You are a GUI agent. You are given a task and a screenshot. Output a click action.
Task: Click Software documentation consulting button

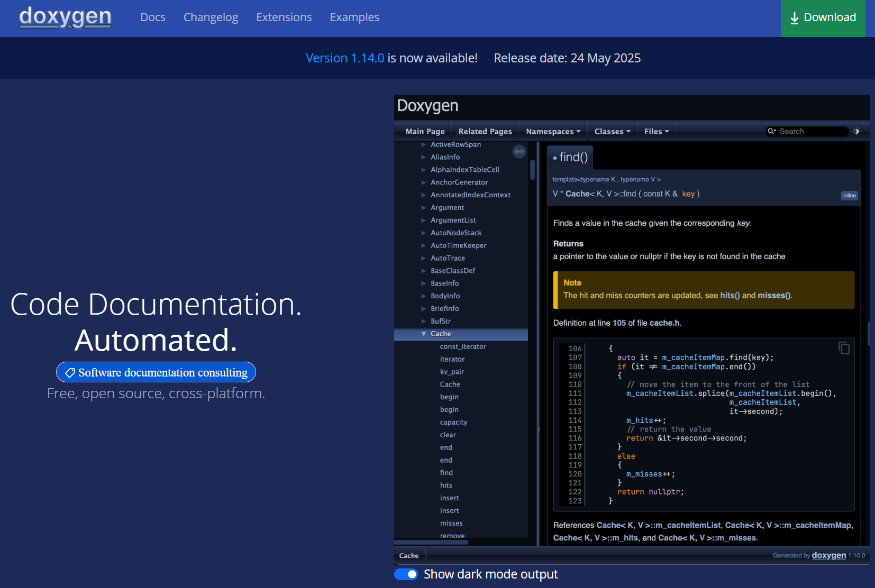[162, 373]
